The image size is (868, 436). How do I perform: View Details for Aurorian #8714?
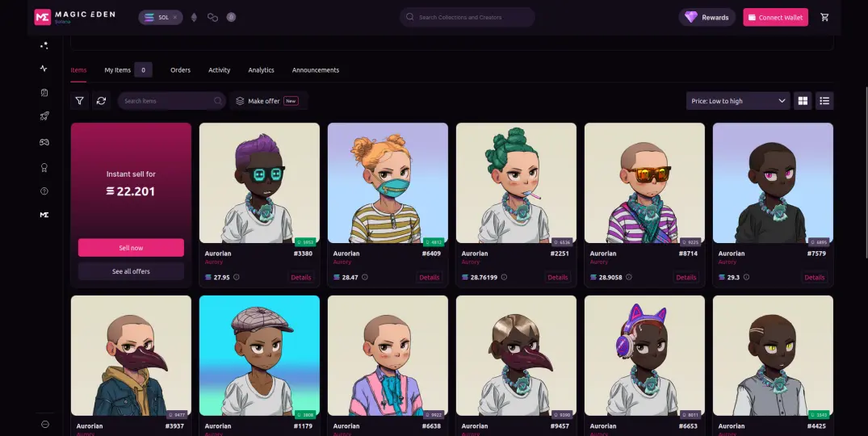[686, 277]
